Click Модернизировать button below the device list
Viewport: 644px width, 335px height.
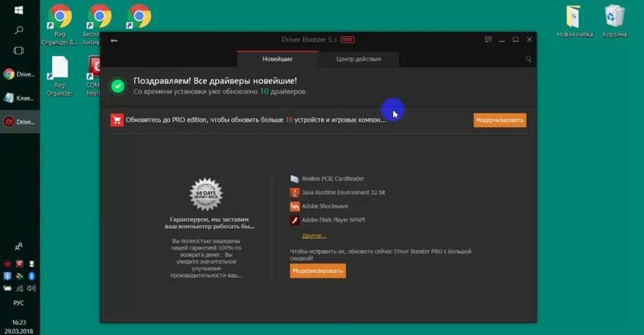tap(317, 271)
